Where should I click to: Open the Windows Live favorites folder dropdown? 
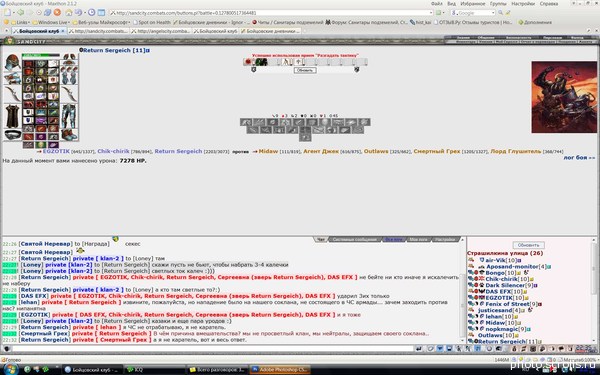click(x=51, y=22)
